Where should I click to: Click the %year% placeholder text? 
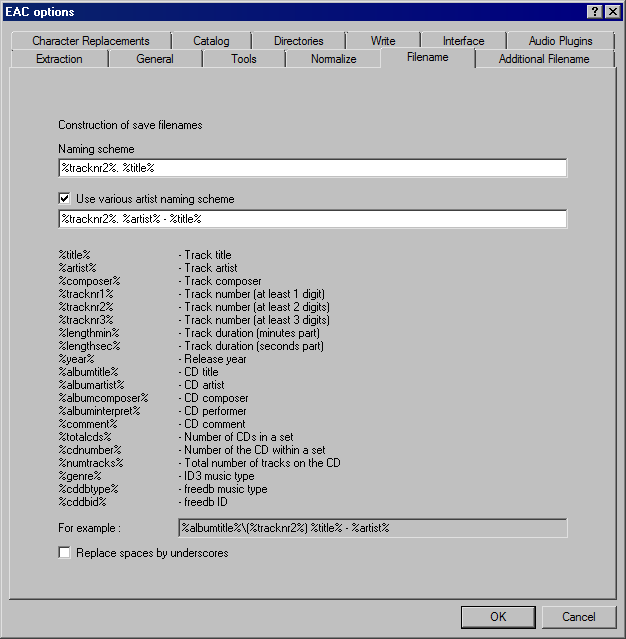[x=76, y=359]
